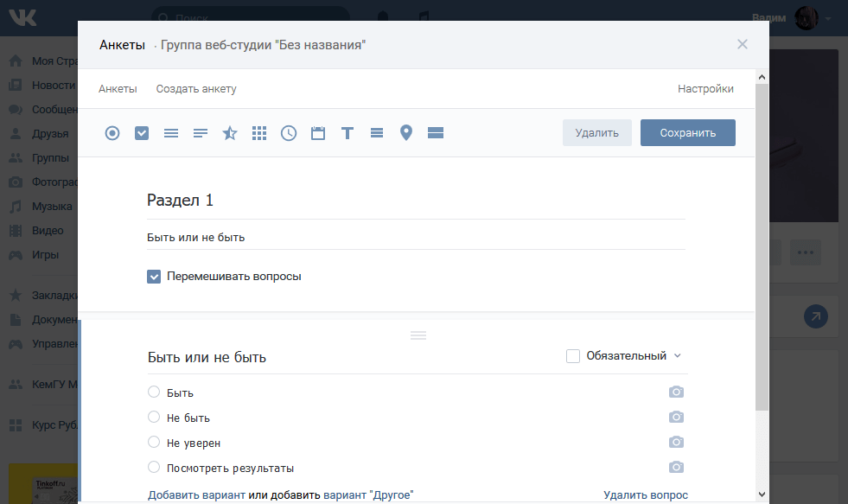This screenshot has width=848, height=504.
Task: Click the "Удалить вопрос" link
Action: coord(646,494)
